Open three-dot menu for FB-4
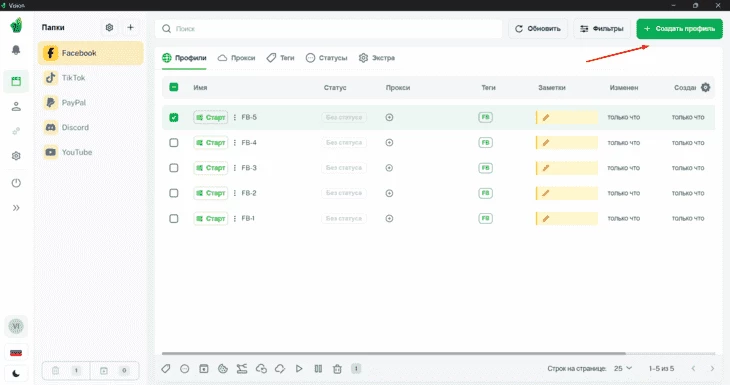The image size is (730, 385). click(235, 142)
